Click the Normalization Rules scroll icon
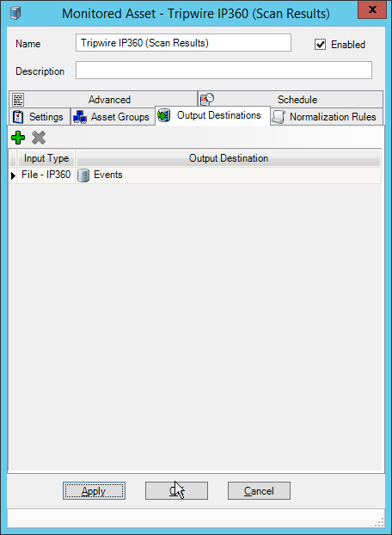This screenshot has width=392, height=535. pyautogui.click(x=279, y=117)
